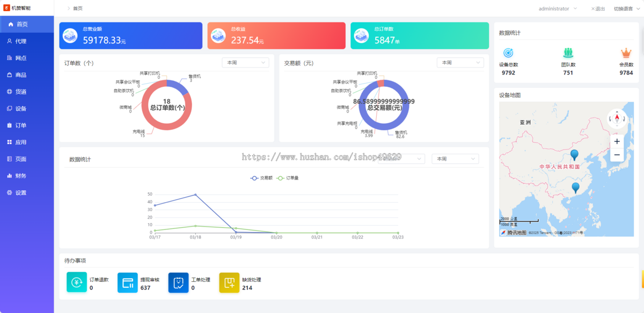Screen dimensions: 644x313
Task: Click the 03/18 交易额 data point
Action: pos(195,195)
